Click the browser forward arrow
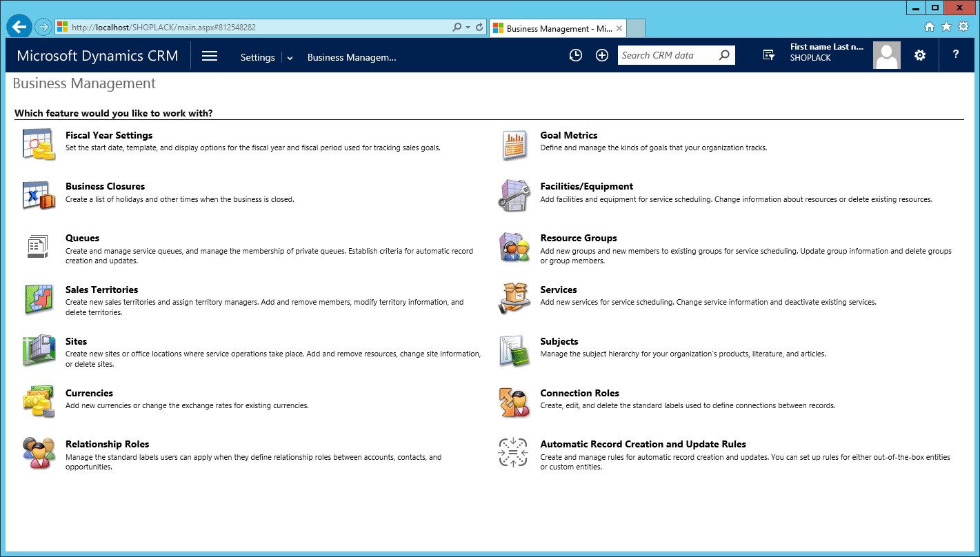The height and width of the screenshot is (557, 980). (x=43, y=27)
